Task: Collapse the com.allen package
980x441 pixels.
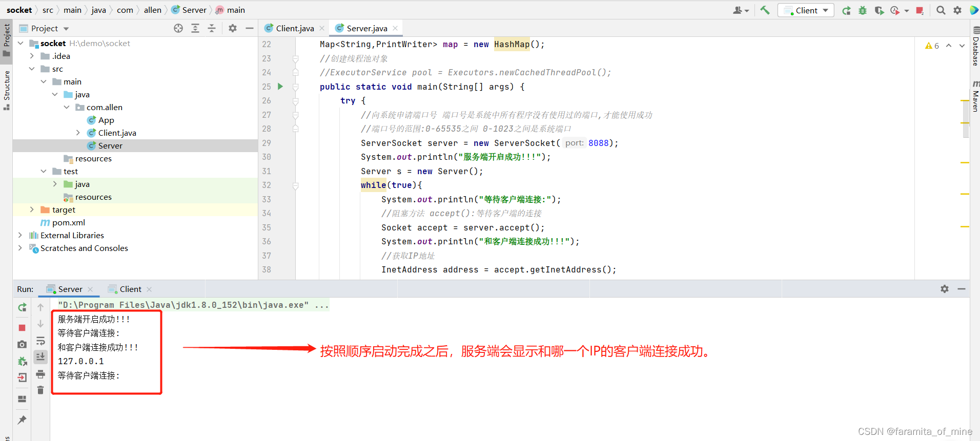Action: tap(67, 108)
